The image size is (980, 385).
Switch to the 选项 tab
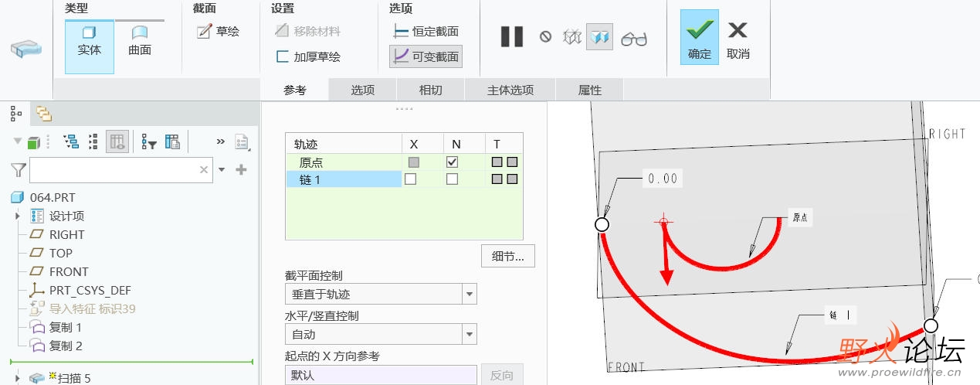tap(363, 90)
